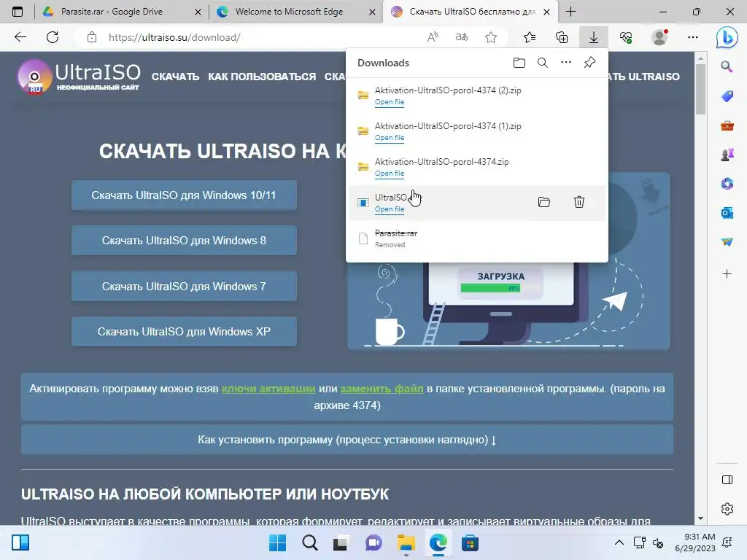This screenshot has width=747, height=560.
Task: Open file Aktivation-UltraISO-porol-4374 (2).zip
Action: [390, 102]
